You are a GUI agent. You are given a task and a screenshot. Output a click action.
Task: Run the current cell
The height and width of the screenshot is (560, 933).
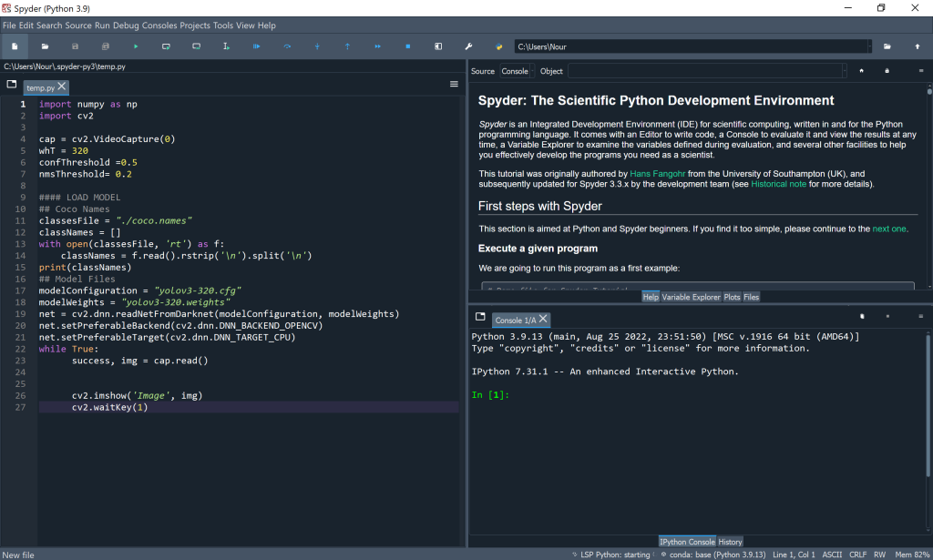[166, 46]
